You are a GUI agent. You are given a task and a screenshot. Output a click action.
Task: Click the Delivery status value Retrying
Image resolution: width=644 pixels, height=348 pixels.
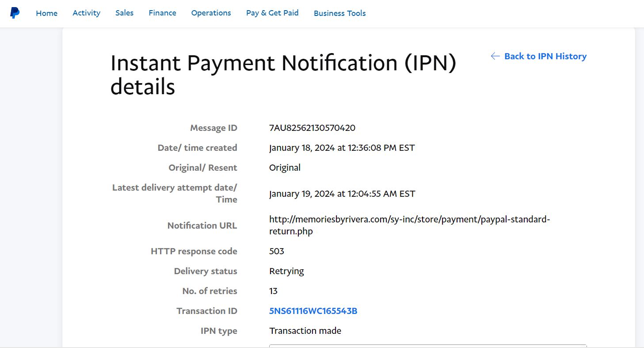(x=287, y=271)
